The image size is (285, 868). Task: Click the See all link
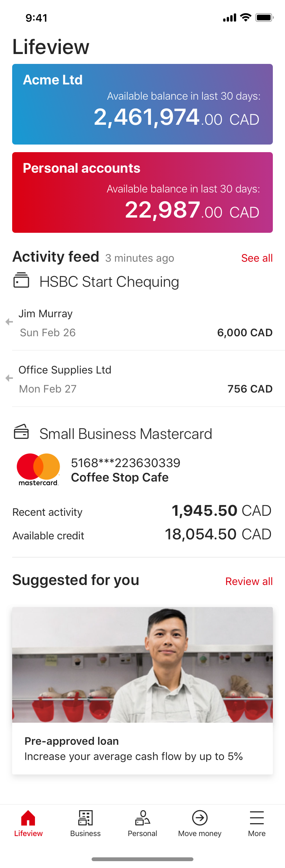pos(257,258)
